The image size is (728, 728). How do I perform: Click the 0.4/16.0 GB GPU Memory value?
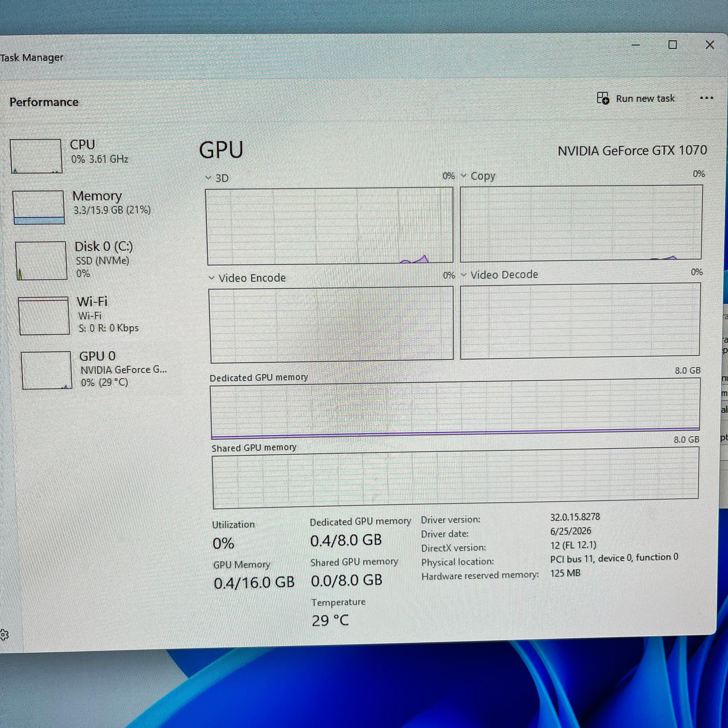pyautogui.click(x=254, y=583)
